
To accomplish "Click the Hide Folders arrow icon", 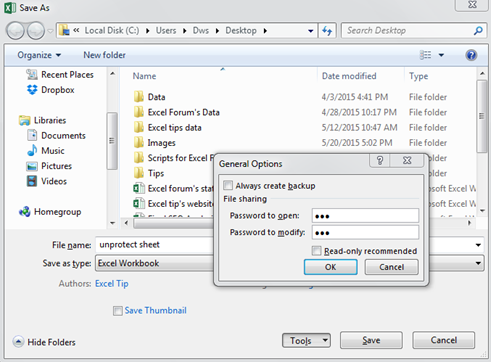I will [18, 342].
